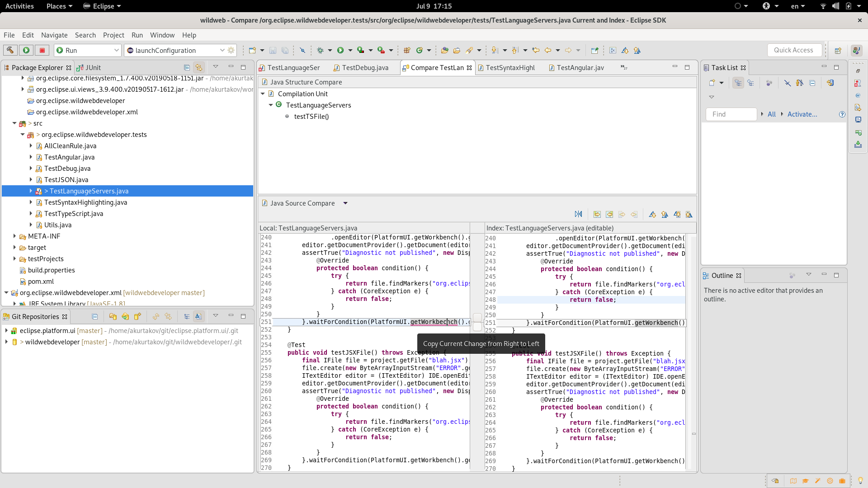Collapse the src folder node
Screen dimensions: 868x488
tap(14, 123)
